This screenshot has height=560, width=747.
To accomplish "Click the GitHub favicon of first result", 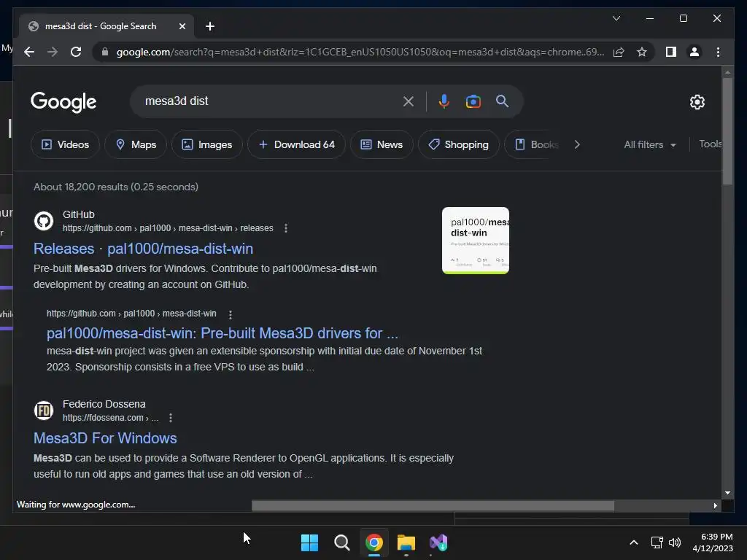I will 44,221.
